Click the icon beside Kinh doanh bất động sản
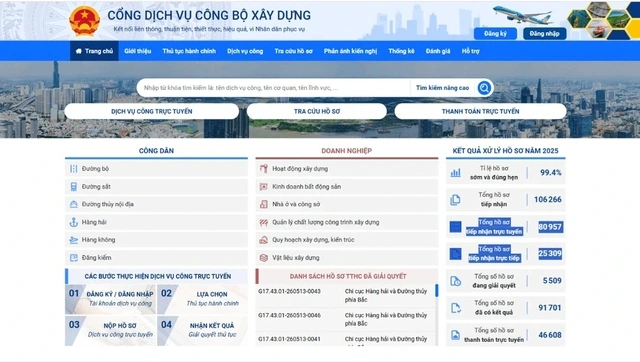 pyautogui.click(x=264, y=187)
